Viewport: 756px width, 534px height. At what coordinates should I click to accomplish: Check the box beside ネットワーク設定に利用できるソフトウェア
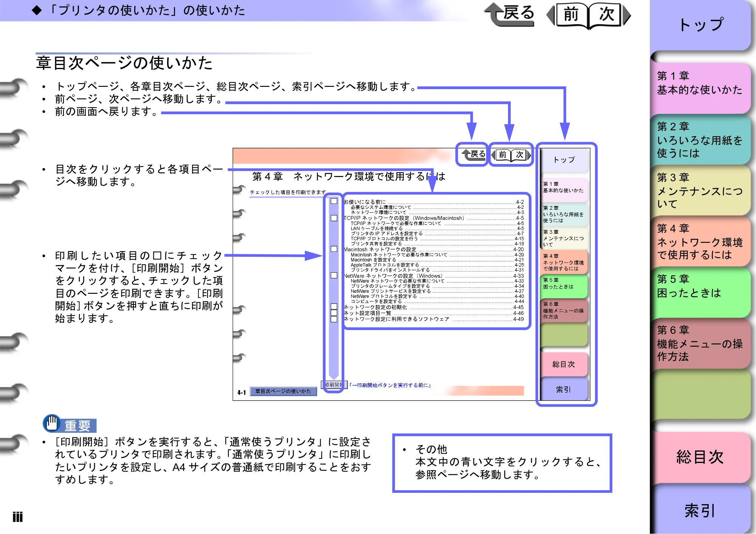click(334, 319)
